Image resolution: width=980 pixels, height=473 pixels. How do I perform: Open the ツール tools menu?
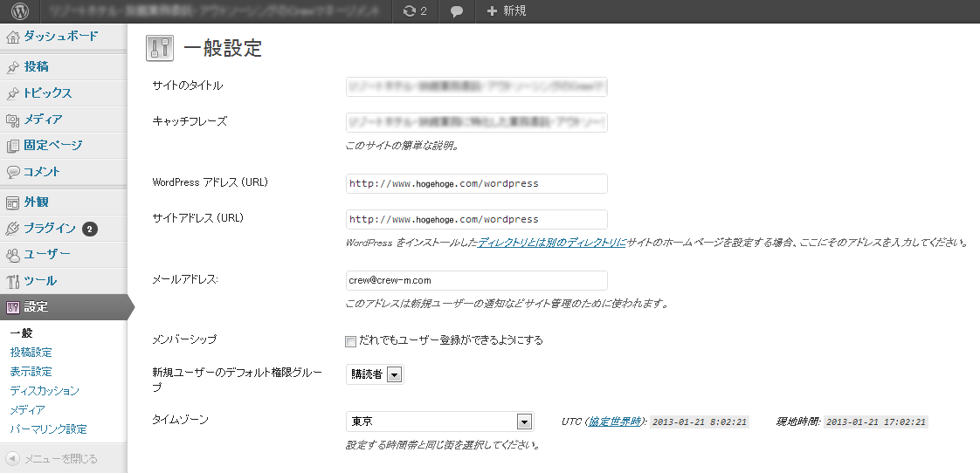coord(40,281)
